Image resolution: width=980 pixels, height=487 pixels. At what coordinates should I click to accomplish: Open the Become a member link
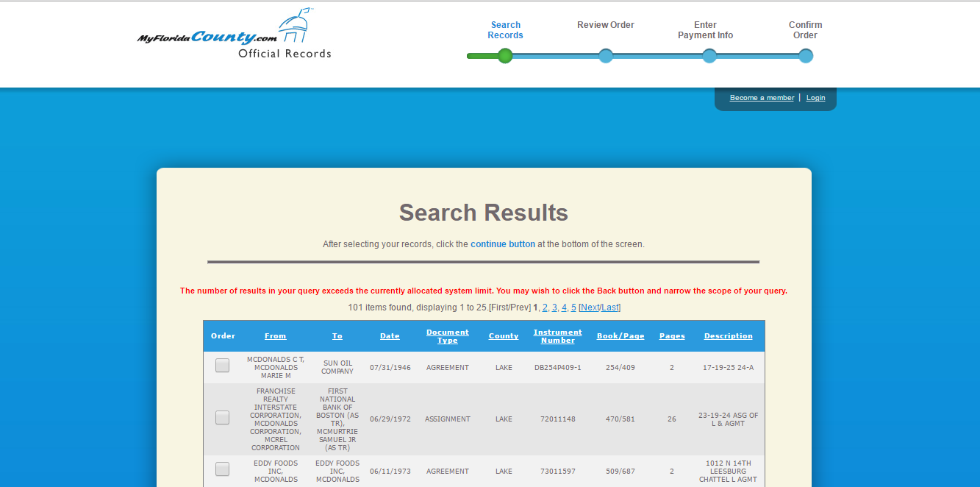pos(762,98)
